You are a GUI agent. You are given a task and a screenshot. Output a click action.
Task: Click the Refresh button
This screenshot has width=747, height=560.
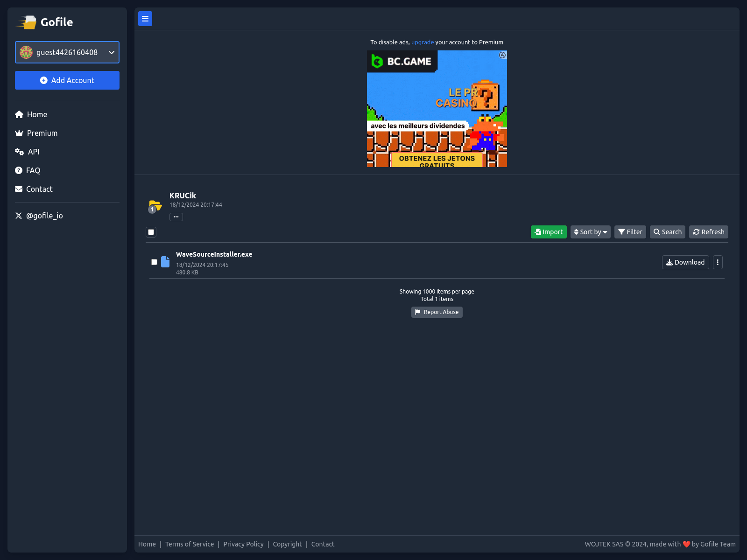(x=709, y=232)
